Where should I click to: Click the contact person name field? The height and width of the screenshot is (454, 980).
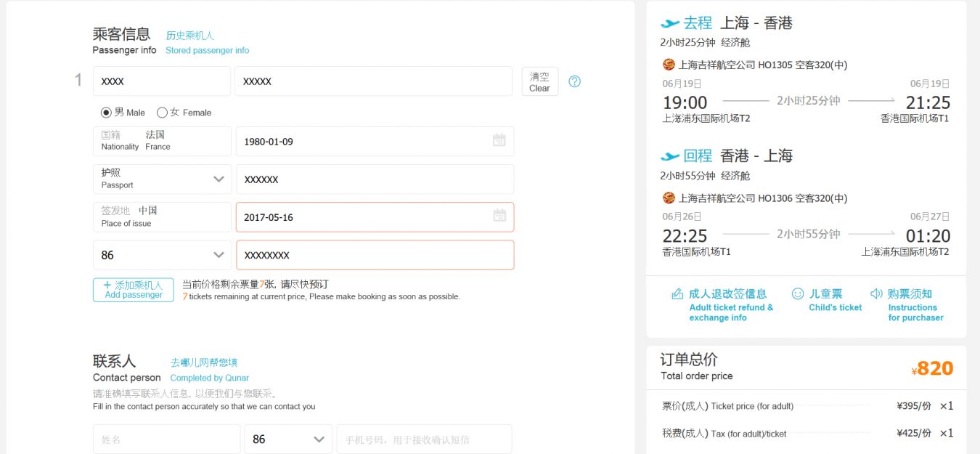click(166, 439)
